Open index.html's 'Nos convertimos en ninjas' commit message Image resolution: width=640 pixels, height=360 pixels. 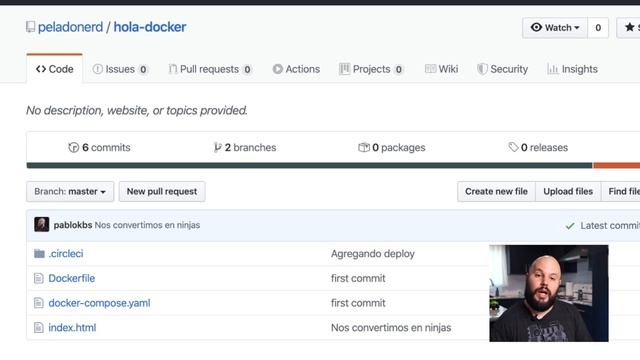point(391,327)
